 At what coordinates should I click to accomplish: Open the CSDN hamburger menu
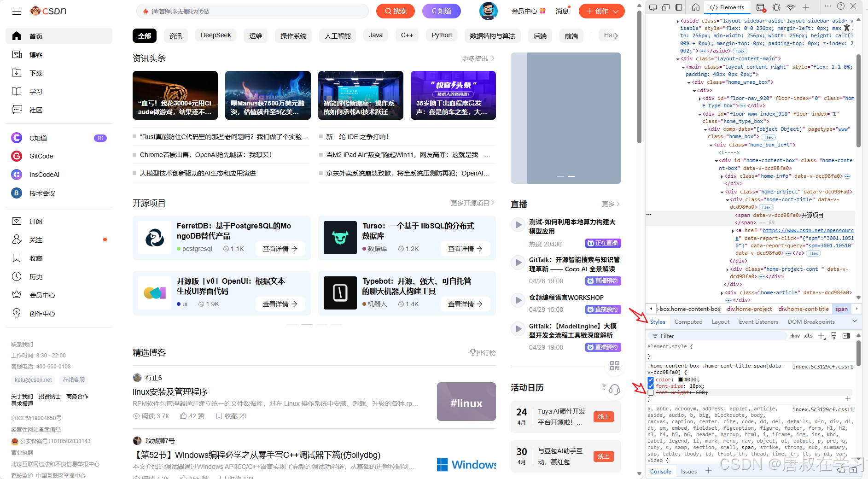point(17,11)
